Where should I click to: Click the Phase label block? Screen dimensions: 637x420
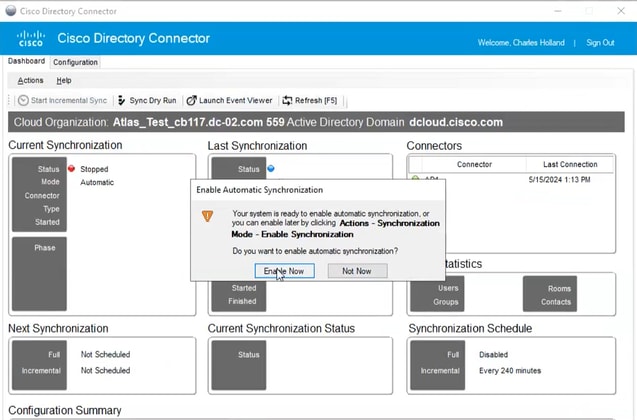[x=39, y=274]
